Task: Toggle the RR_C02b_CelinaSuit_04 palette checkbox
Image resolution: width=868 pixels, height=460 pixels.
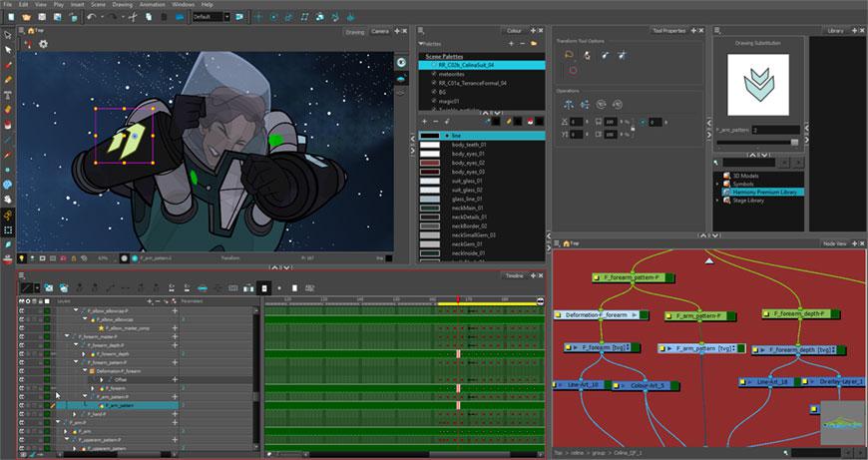Action: point(434,65)
